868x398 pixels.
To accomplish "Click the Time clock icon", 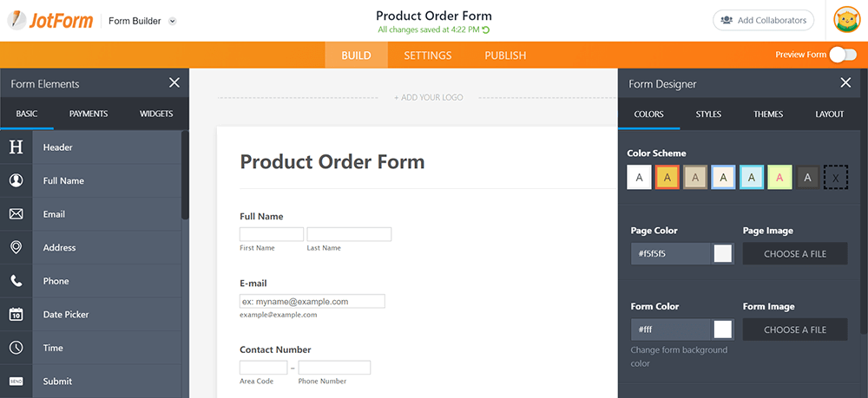I will coord(16,348).
